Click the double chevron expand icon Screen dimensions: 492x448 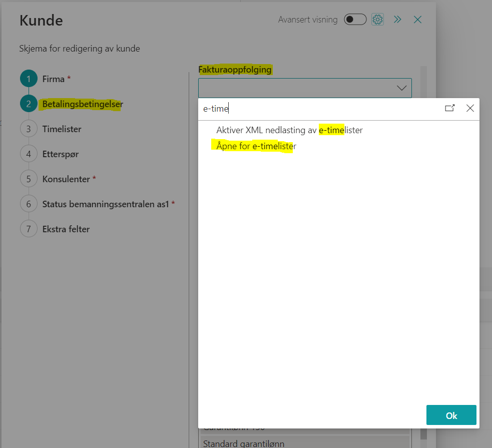tap(397, 20)
